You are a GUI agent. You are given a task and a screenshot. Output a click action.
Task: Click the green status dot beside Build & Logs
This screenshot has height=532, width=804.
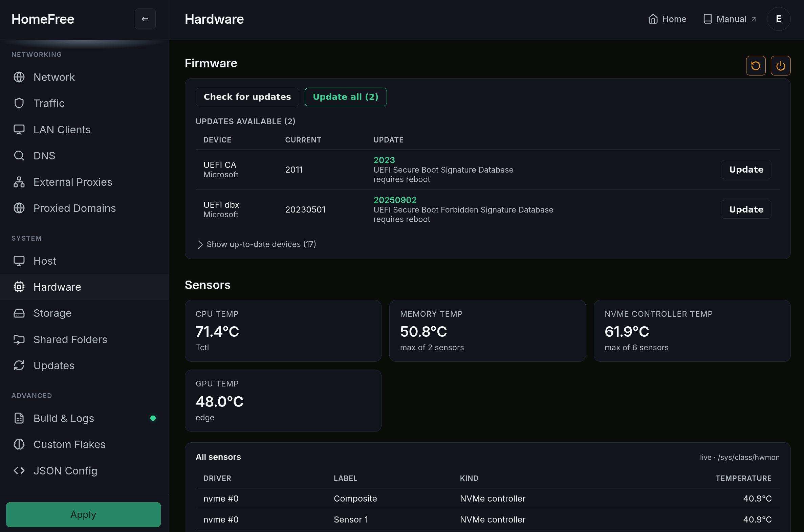point(153,418)
